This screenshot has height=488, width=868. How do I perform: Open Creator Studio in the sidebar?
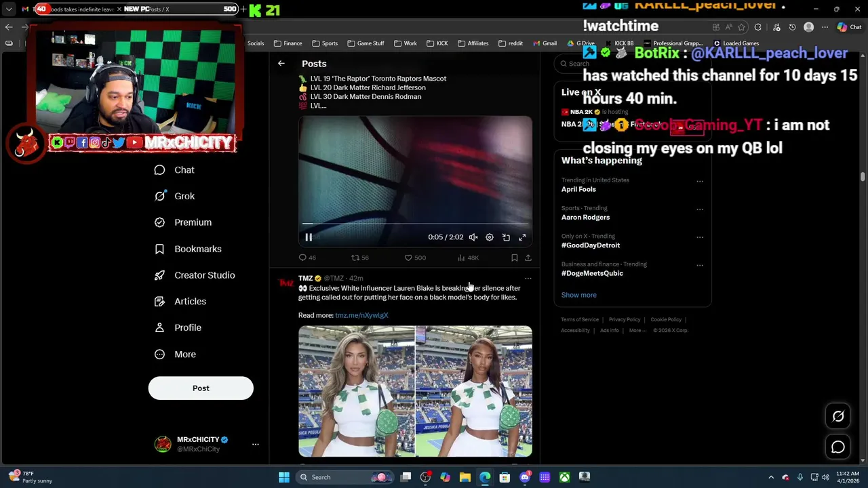click(195, 275)
